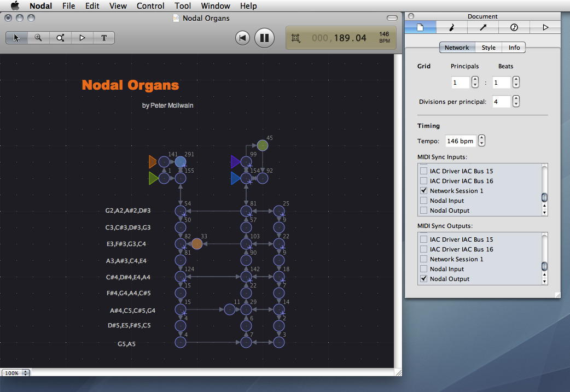Pause playback with the pause button

click(x=264, y=38)
